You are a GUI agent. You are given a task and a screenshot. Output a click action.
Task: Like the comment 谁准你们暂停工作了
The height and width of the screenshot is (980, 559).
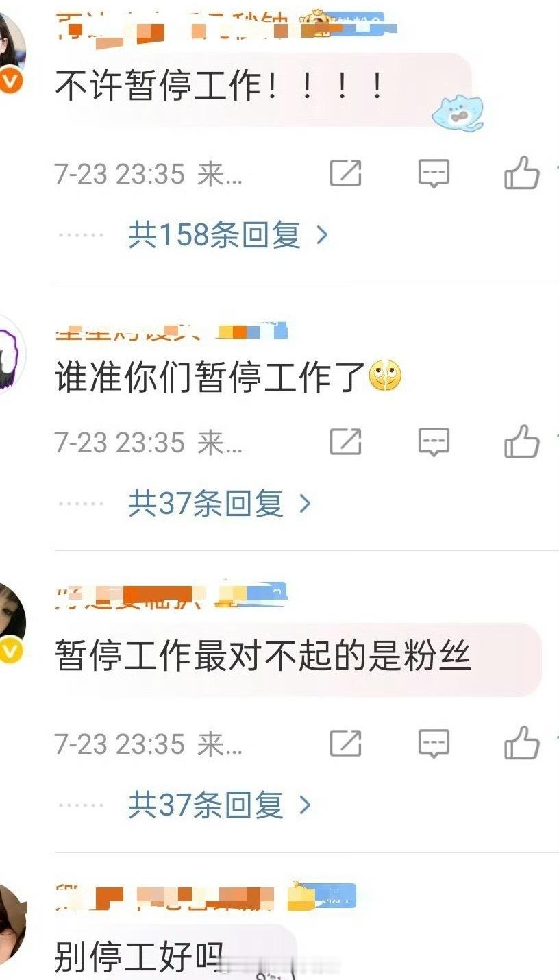tap(522, 441)
